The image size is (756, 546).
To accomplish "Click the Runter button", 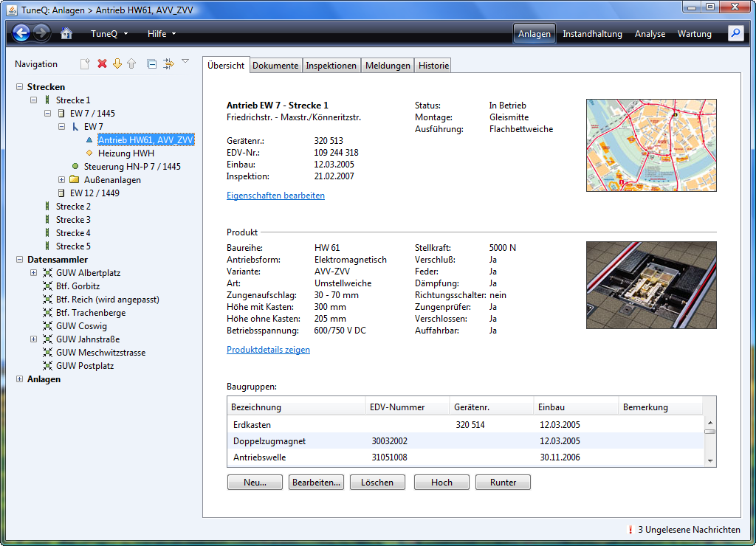I will pyautogui.click(x=503, y=483).
